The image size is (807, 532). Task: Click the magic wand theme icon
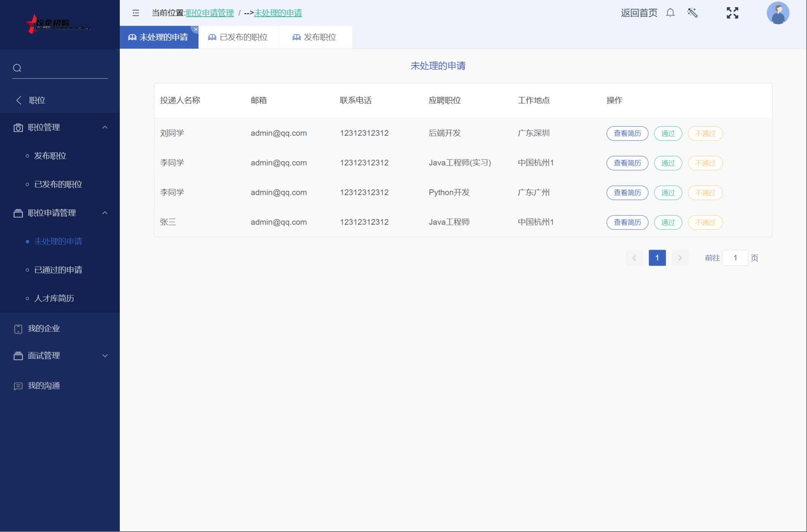tap(692, 13)
